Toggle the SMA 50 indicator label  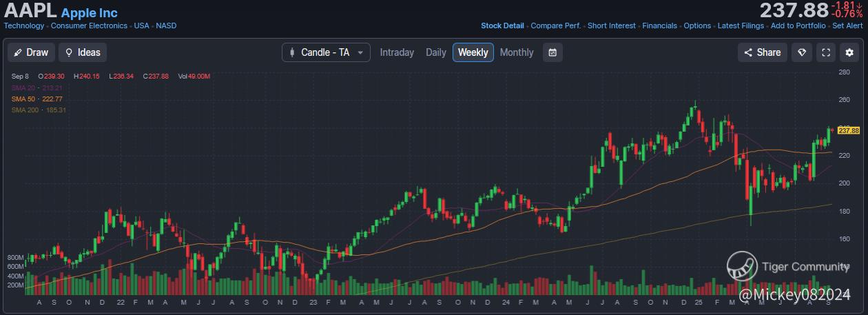[37, 99]
